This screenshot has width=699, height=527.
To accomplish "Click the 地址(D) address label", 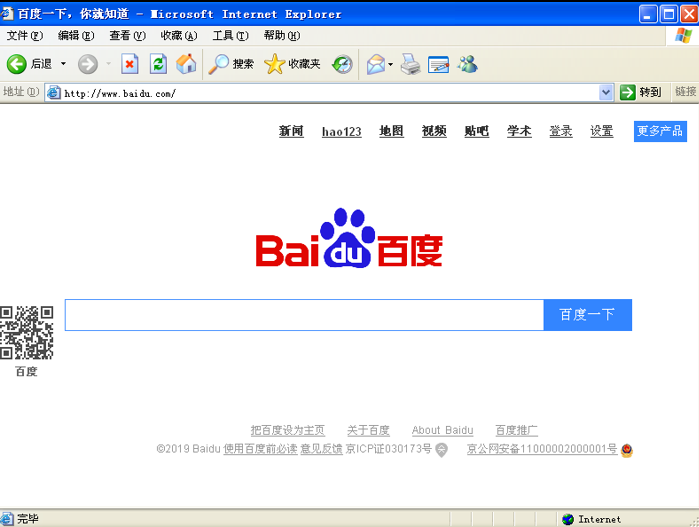I will (x=21, y=92).
